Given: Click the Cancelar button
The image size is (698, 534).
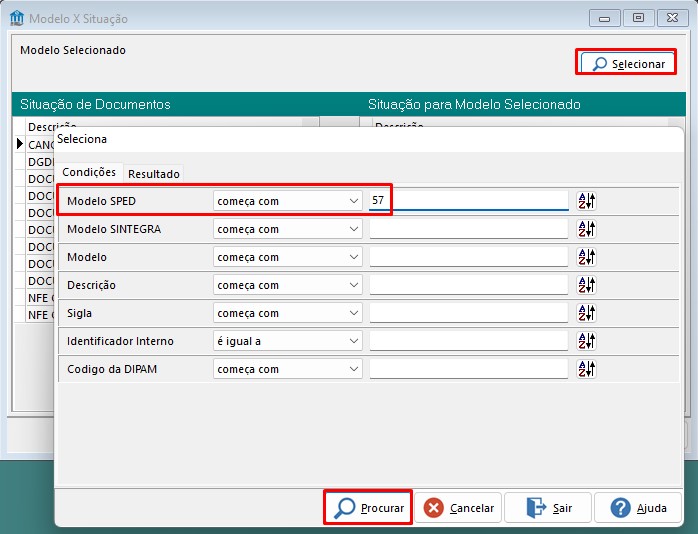Looking at the screenshot, I should tap(458, 508).
